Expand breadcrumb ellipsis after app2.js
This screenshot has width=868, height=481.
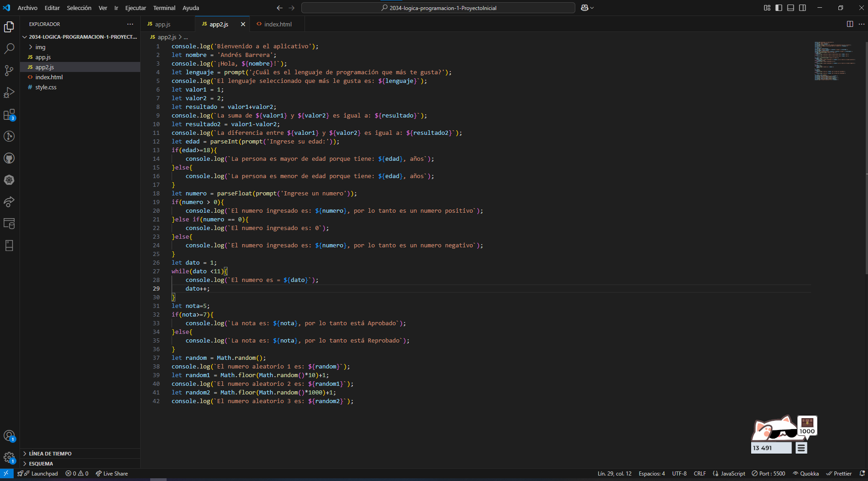(186, 37)
